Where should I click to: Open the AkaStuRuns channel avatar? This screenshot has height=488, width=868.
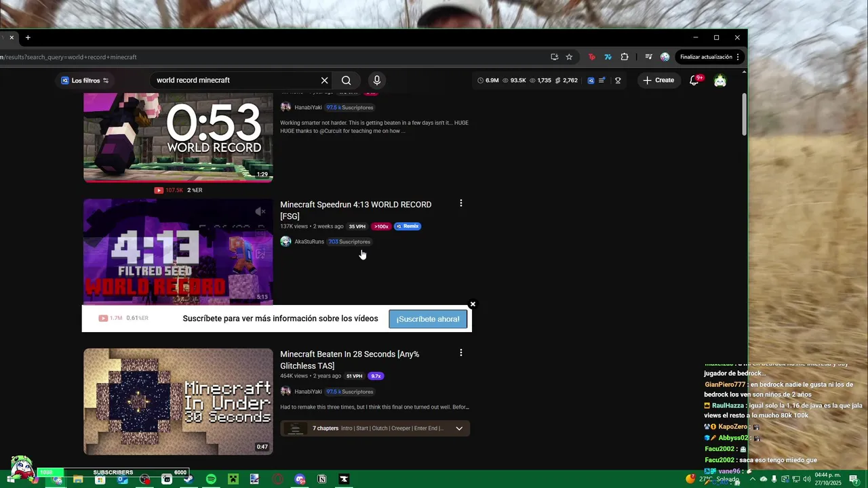(x=285, y=241)
